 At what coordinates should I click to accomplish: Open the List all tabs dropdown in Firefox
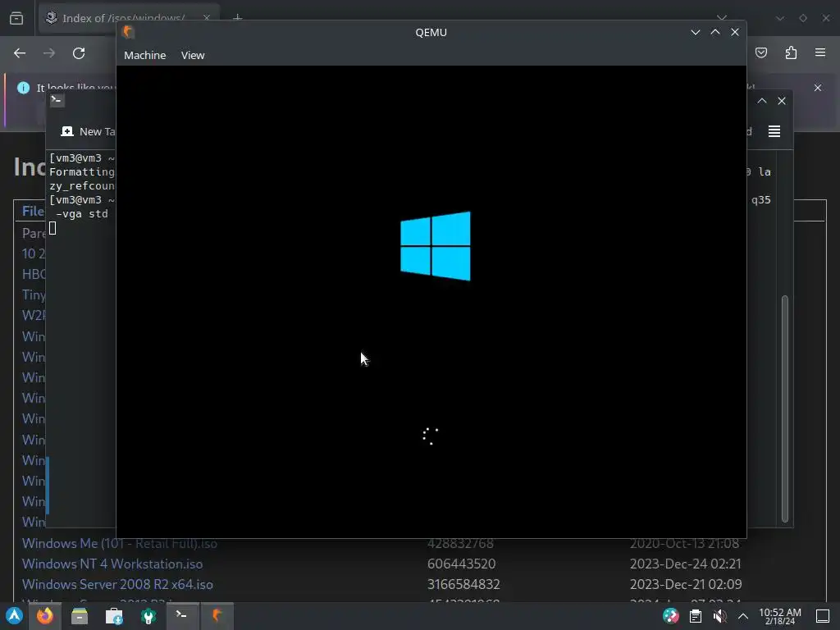click(722, 18)
